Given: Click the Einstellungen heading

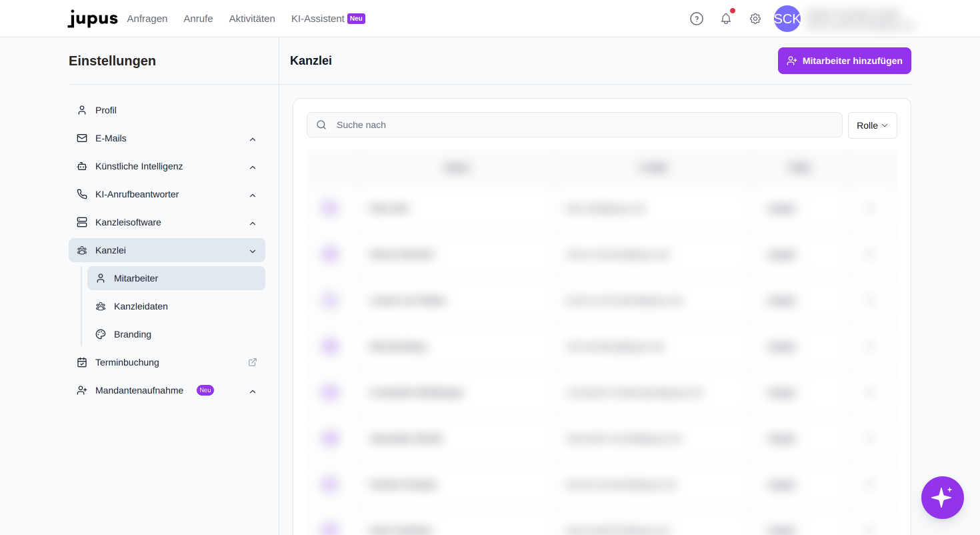Looking at the screenshot, I should [x=113, y=61].
